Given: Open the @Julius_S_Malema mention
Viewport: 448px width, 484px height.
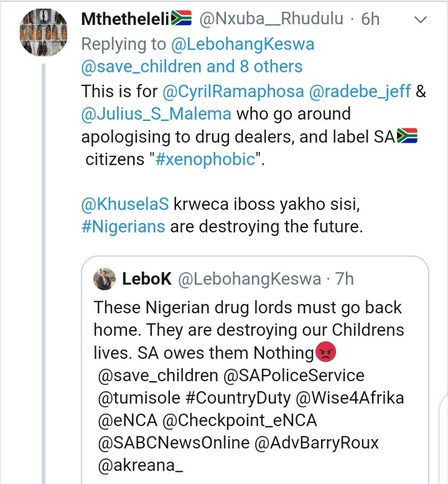Looking at the screenshot, I should tap(156, 114).
